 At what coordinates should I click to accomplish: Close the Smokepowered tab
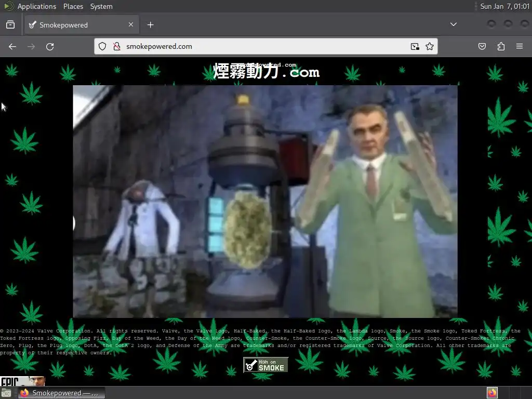[131, 24]
